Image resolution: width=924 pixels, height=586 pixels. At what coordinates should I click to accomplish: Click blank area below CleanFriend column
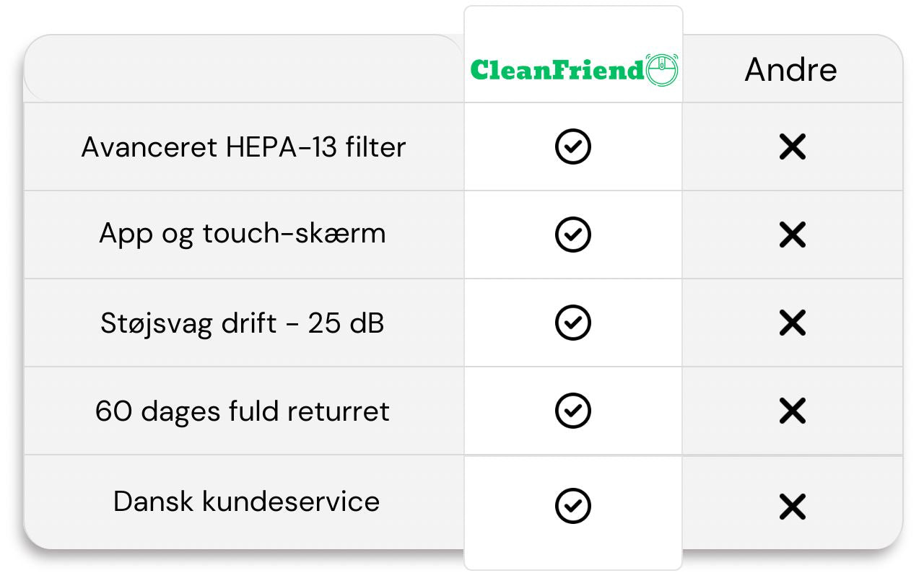573,550
